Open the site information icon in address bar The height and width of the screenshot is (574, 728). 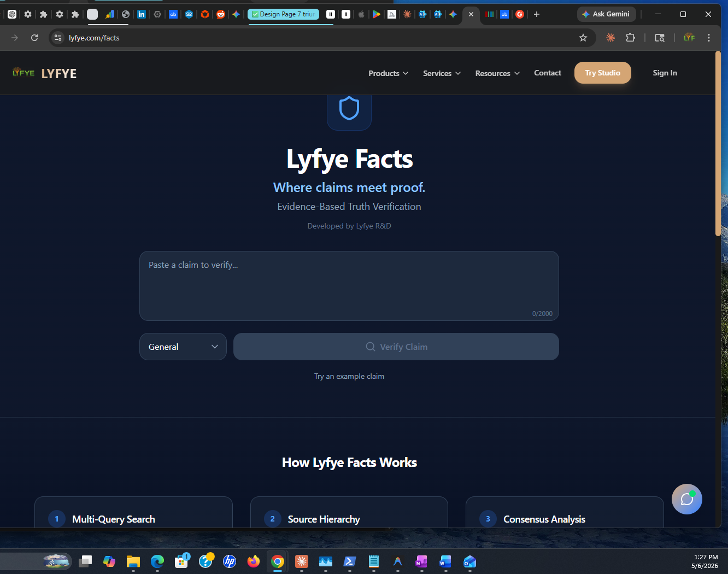[x=58, y=38]
